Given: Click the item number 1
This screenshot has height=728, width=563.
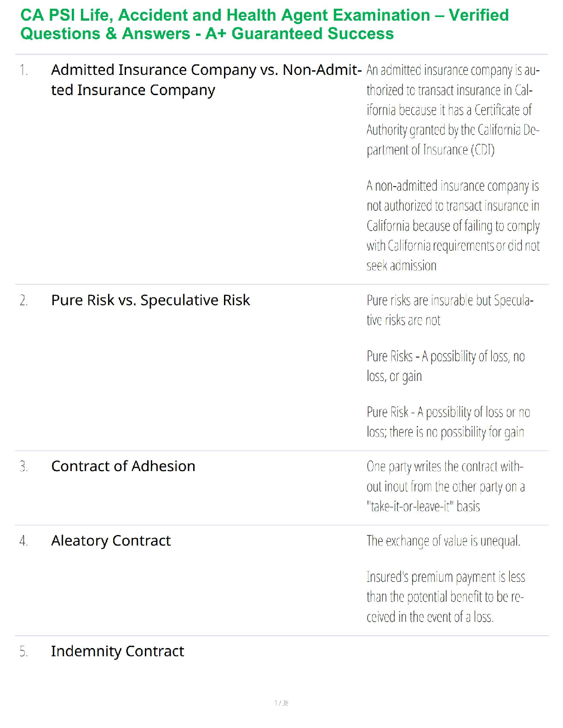Looking at the screenshot, I should point(24,70).
